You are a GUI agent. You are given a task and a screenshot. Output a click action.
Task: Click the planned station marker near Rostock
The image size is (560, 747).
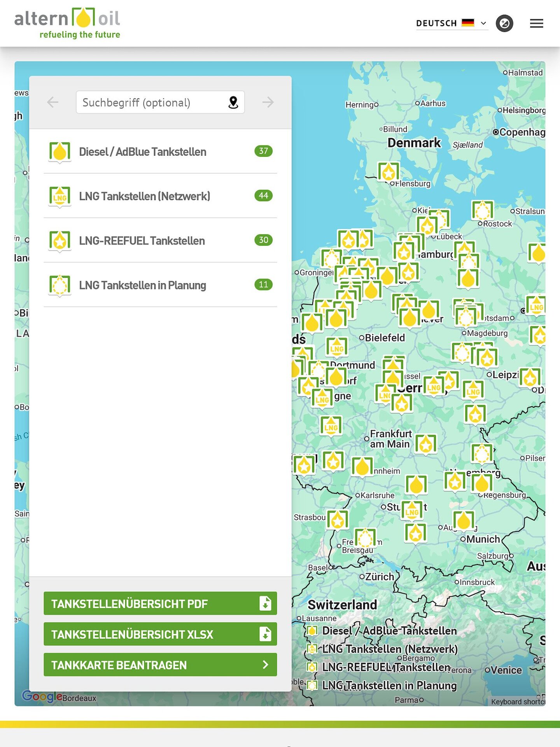pos(483,210)
